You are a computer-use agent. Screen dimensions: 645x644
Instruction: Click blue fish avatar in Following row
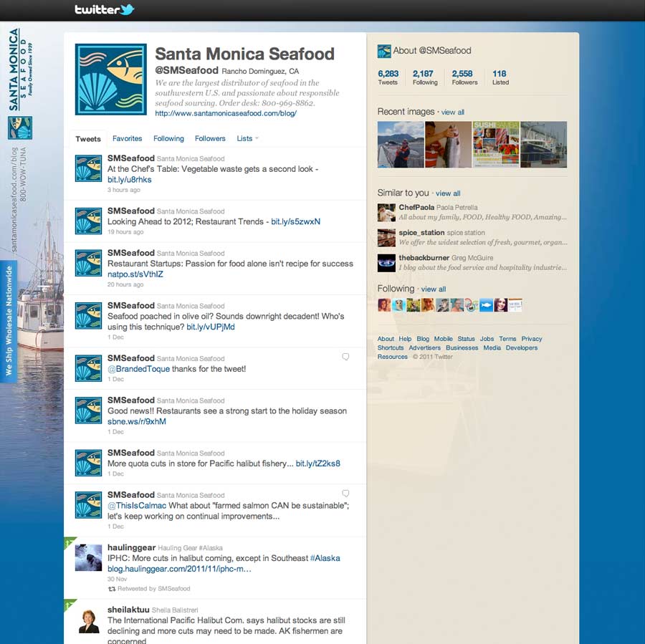click(x=486, y=305)
